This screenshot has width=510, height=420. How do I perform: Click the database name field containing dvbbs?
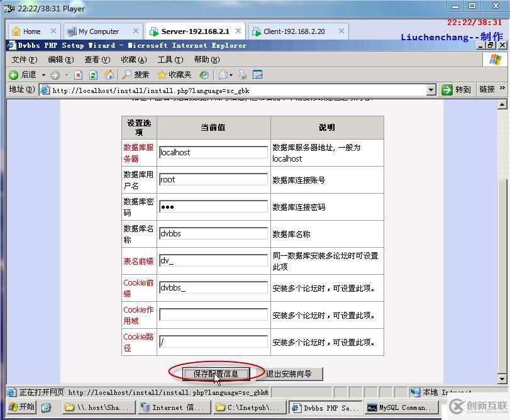213,233
